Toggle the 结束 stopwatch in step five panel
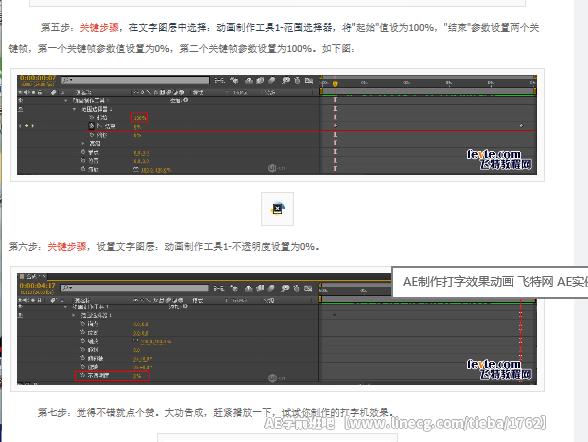Viewport: 588px width, 442px height. 92,126
